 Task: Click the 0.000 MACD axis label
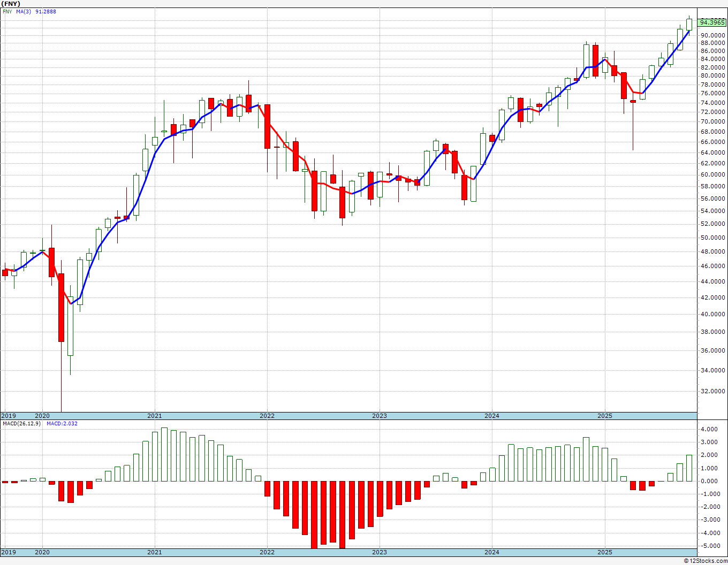point(709,481)
